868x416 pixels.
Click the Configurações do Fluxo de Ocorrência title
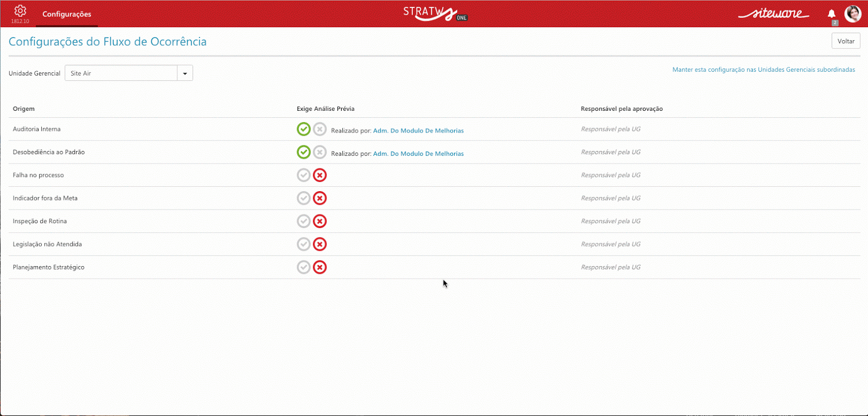click(107, 42)
